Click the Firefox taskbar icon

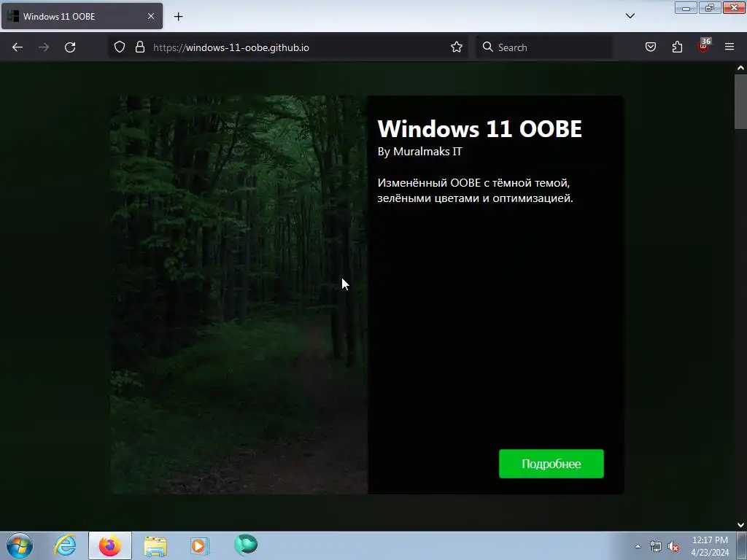[110, 545]
